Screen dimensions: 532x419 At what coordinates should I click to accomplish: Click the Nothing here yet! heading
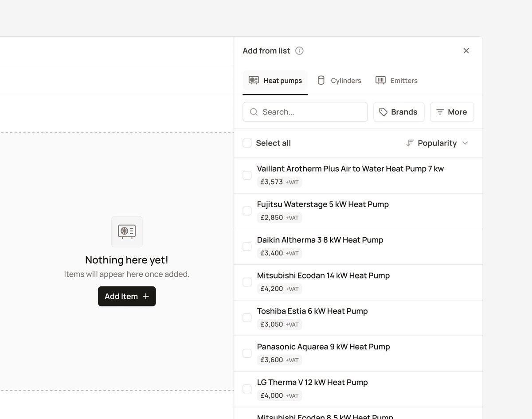127,260
